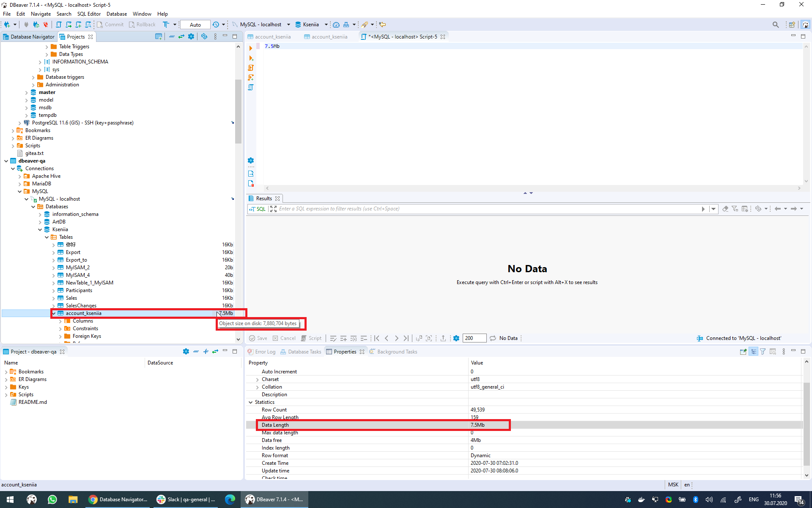812x508 pixels.
Task: Click the fetch size input showing 200
Action: tap(474, 338)
